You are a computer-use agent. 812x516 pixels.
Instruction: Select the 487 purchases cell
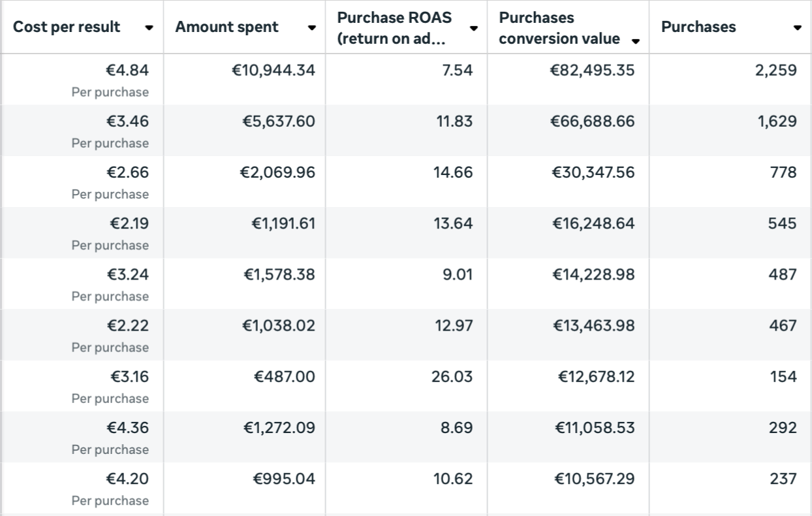tap(782, 274)
